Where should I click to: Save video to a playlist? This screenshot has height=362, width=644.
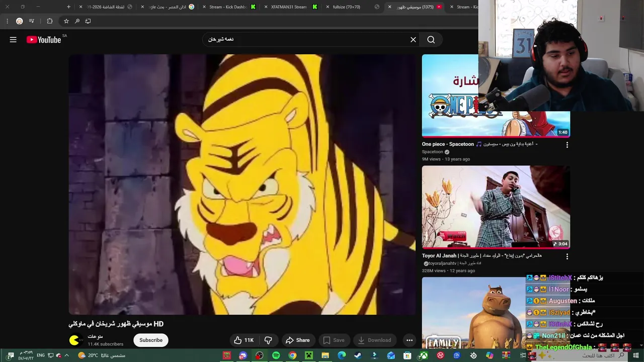point(334,340)
